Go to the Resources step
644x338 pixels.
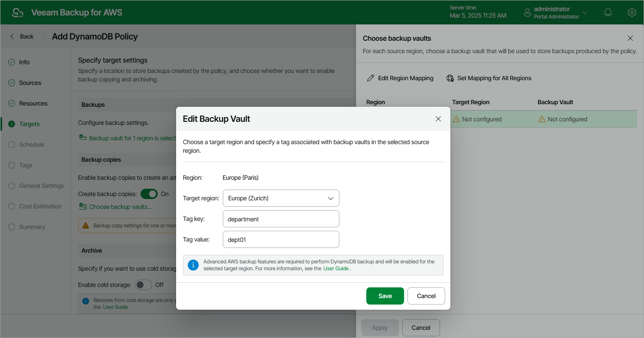[x=33, y=103]
